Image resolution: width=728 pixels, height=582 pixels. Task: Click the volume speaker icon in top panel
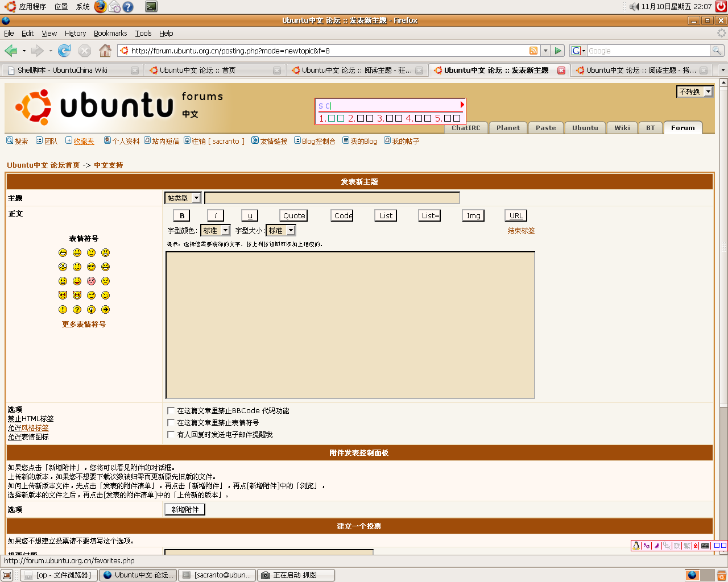coord(634,7)
